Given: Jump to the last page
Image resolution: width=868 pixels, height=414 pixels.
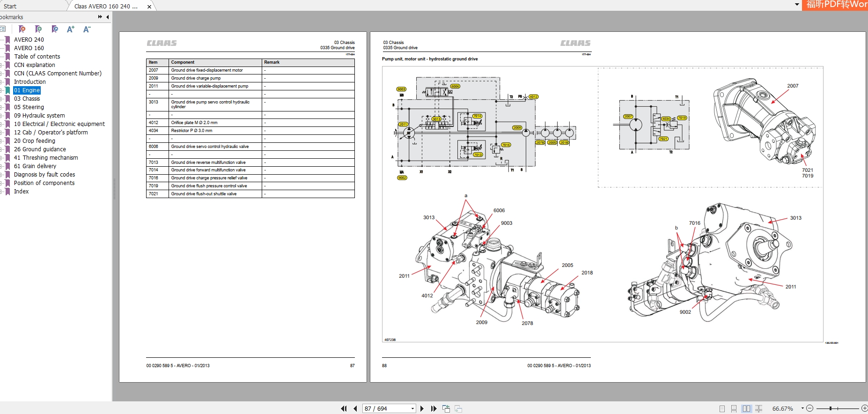Looking at the screenshot, I should [434, 408].
